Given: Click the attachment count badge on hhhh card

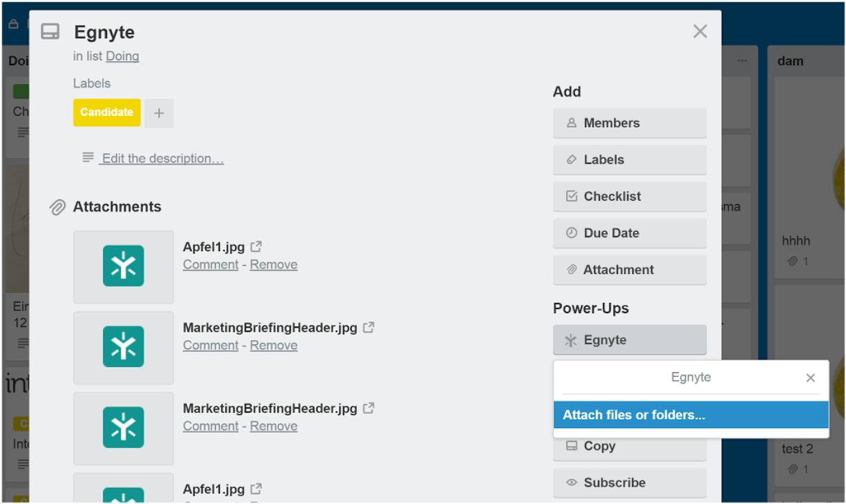Looking at the screenshot, I should tap(799, 262).
